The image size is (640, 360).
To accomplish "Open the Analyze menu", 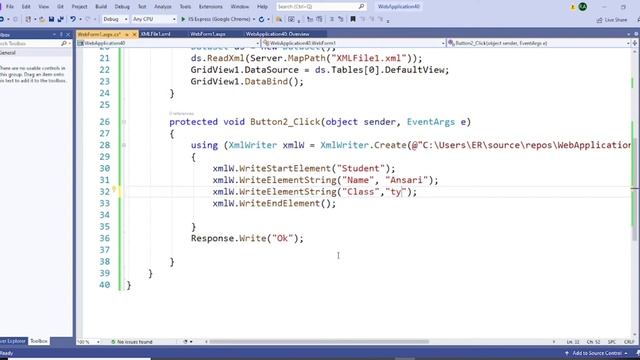I will (162, 7).
